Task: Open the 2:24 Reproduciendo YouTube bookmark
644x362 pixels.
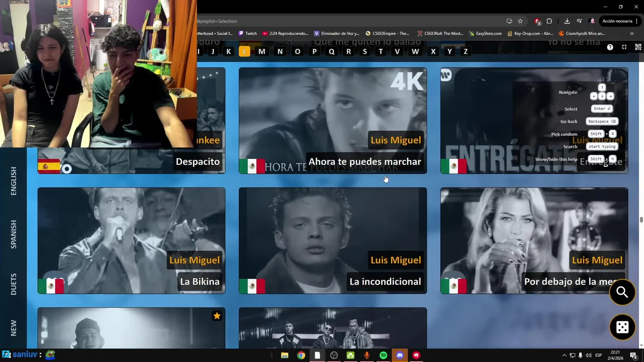Action: (285, 34)
